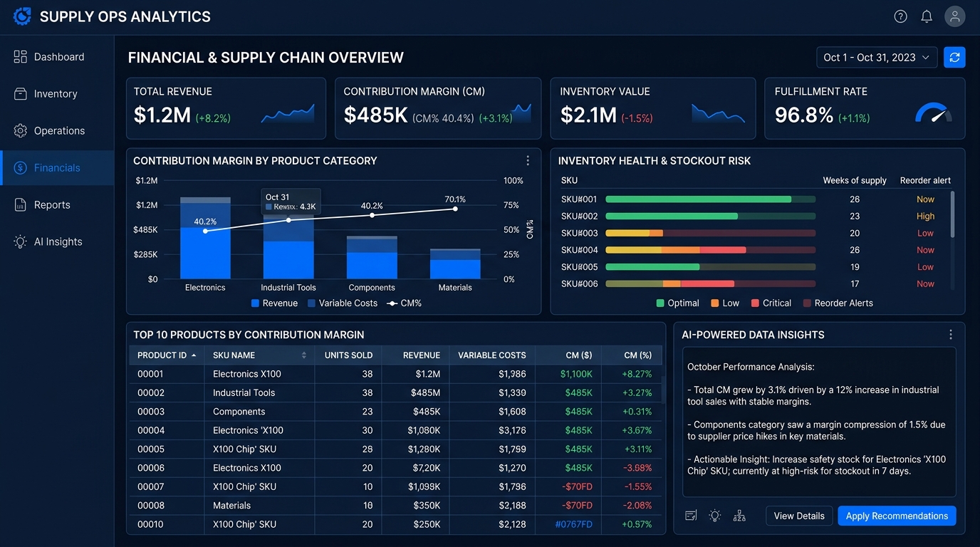The width and height of the screenshot is (980, 547).
Task: Toggle Variable Costs series in chart legend
Action: (x=343, y=303)
